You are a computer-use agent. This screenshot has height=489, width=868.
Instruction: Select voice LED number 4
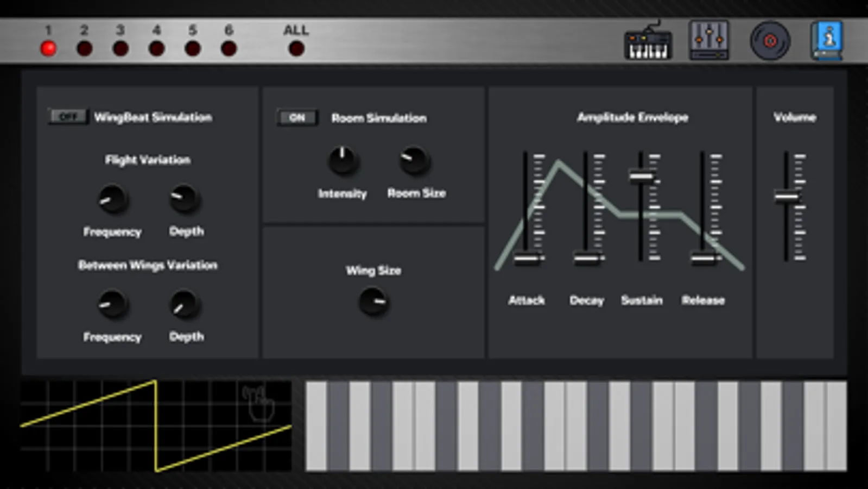click(x=156, y=49)
